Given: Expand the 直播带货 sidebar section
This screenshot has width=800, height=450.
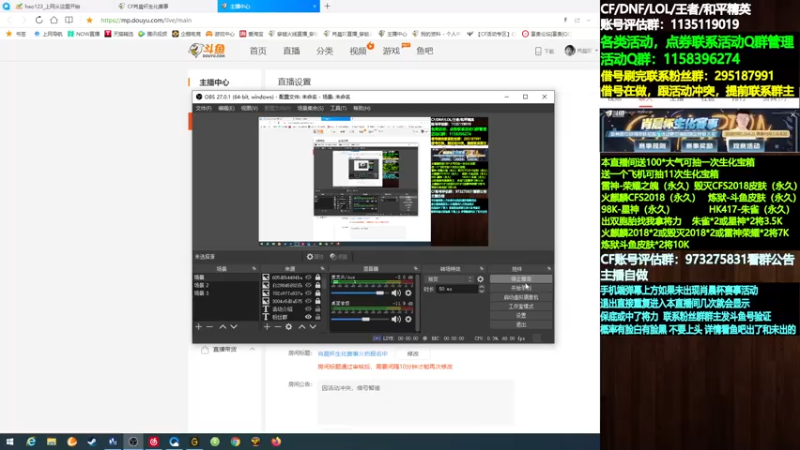Looking at the screenshot, I should (252, 349).
